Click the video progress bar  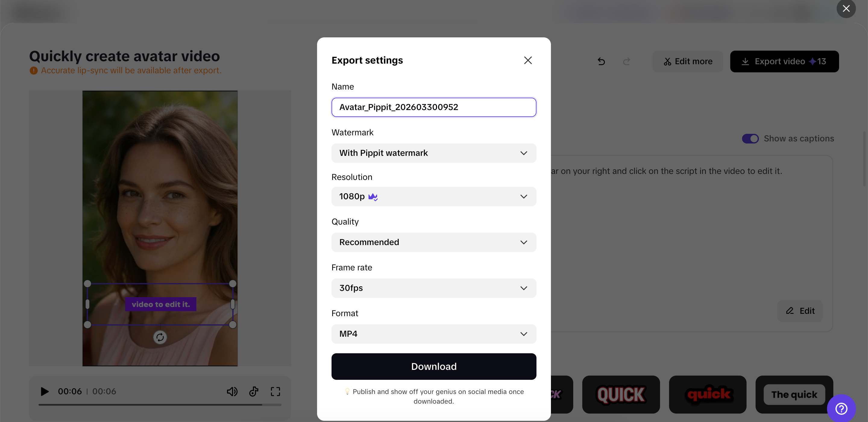[160, 405]
